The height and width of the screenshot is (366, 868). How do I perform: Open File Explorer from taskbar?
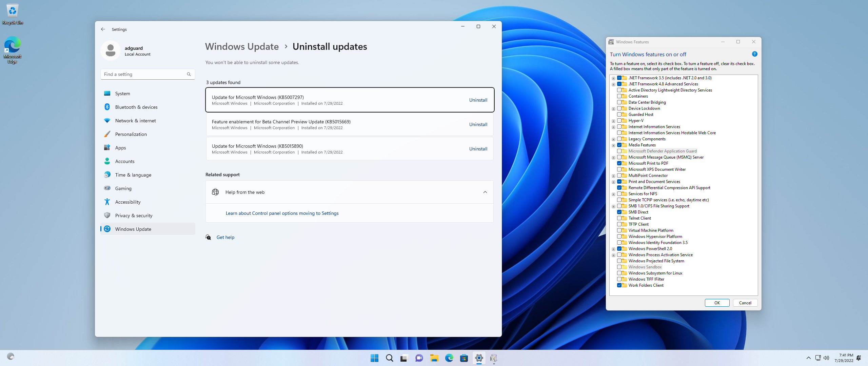click(x=434, y=358)
